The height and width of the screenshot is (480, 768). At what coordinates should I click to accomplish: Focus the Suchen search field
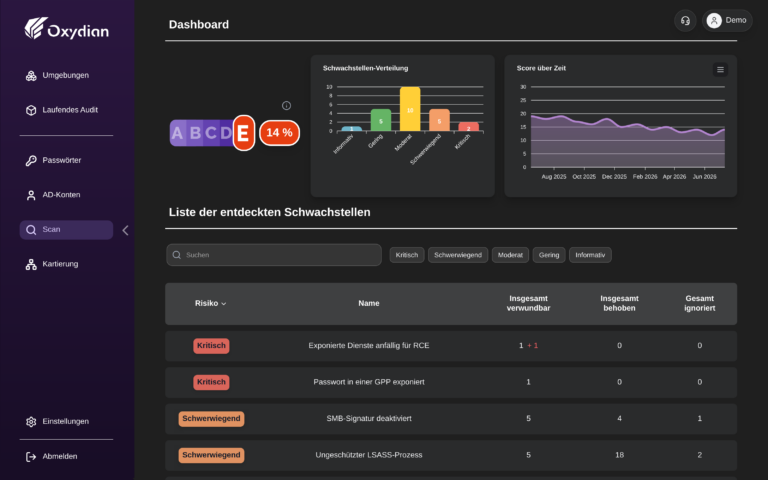(x=274, y=255)
